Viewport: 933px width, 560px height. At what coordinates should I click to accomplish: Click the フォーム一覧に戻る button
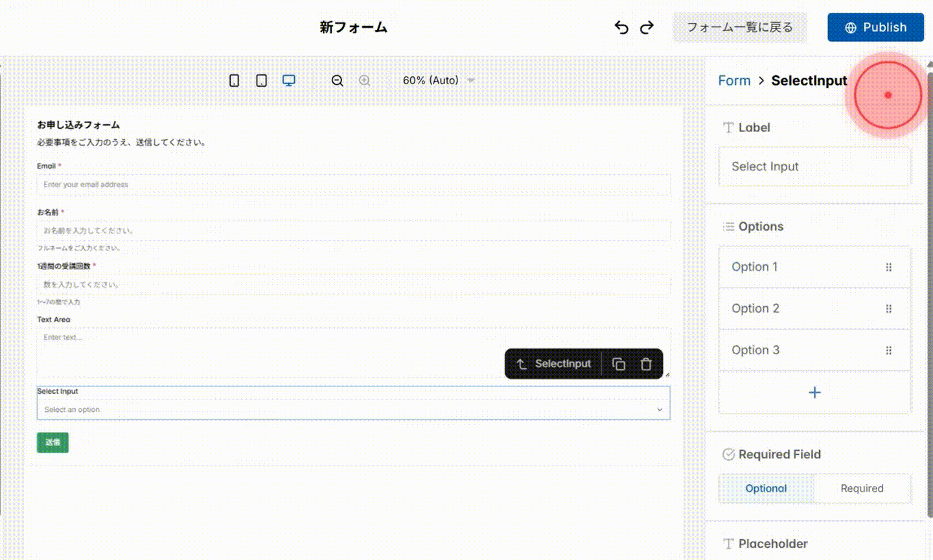click(739, 27)
